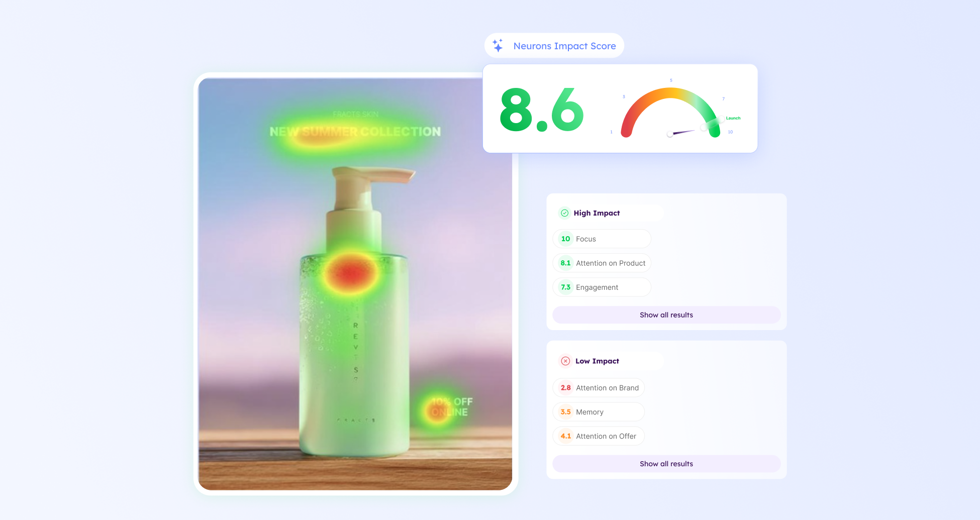This screenshot has height=520, width=980.
Task: Expand Low Impact via Show all results
Action: [x=666, y=464]
